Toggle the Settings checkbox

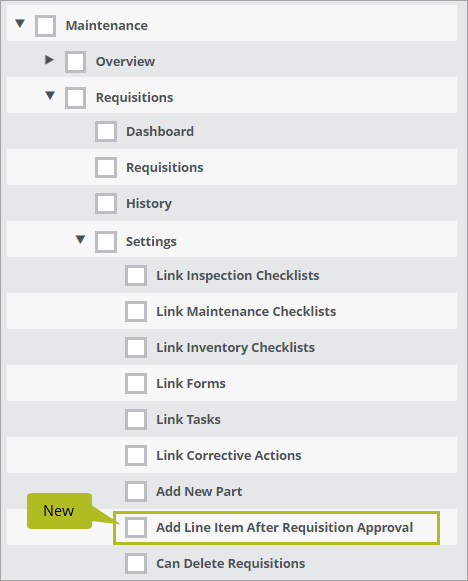[x=106, y=242]
